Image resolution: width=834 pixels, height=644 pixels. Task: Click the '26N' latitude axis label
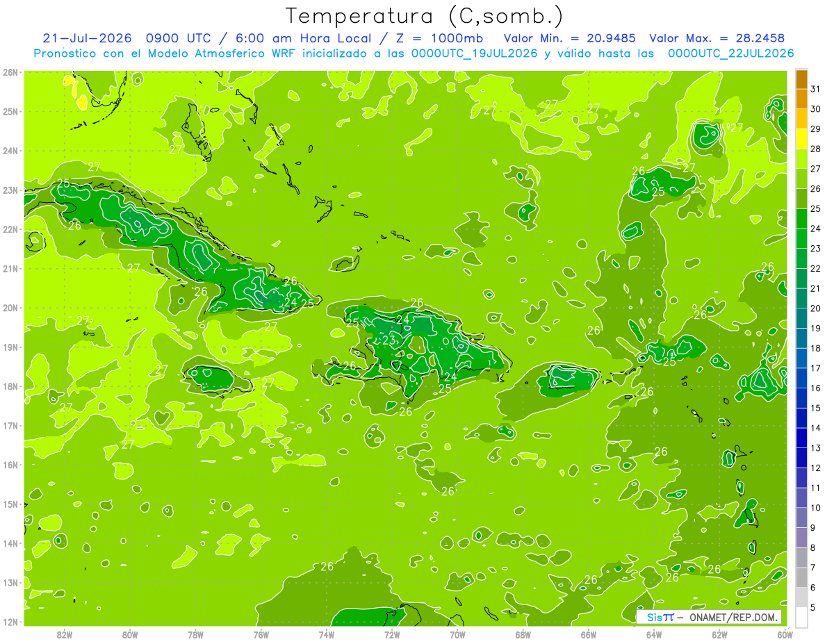click(x=10, y=72)
